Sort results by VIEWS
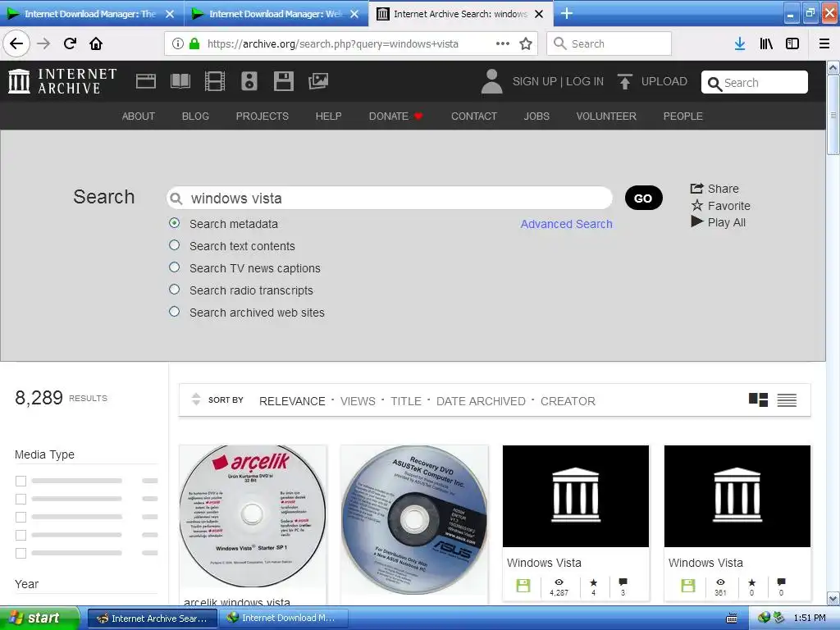The width and height of the screenshot is (840, 630). pyautogui.click(x=358, y=401)
